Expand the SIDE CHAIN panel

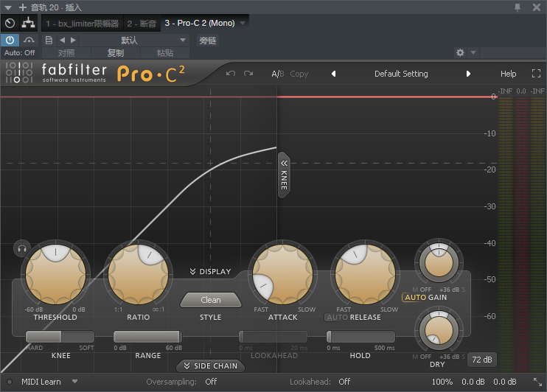point(210,366)
